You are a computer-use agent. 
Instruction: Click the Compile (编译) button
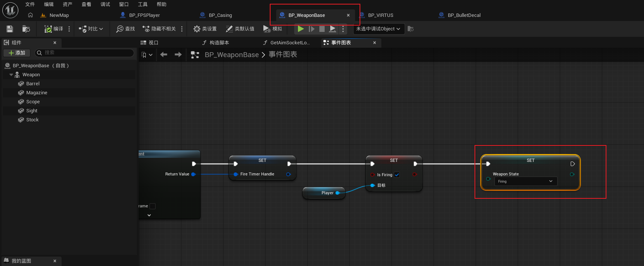click(x=54, y=29)
